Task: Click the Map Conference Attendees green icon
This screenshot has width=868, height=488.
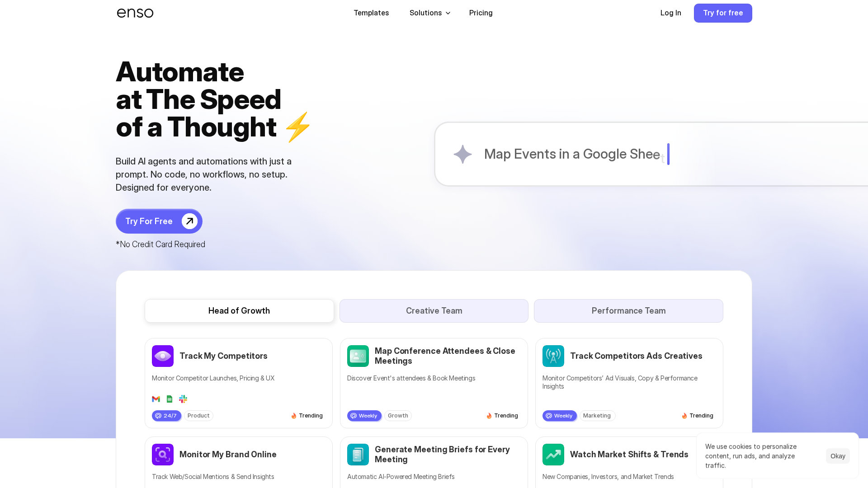Action: (x=358, y=356)
